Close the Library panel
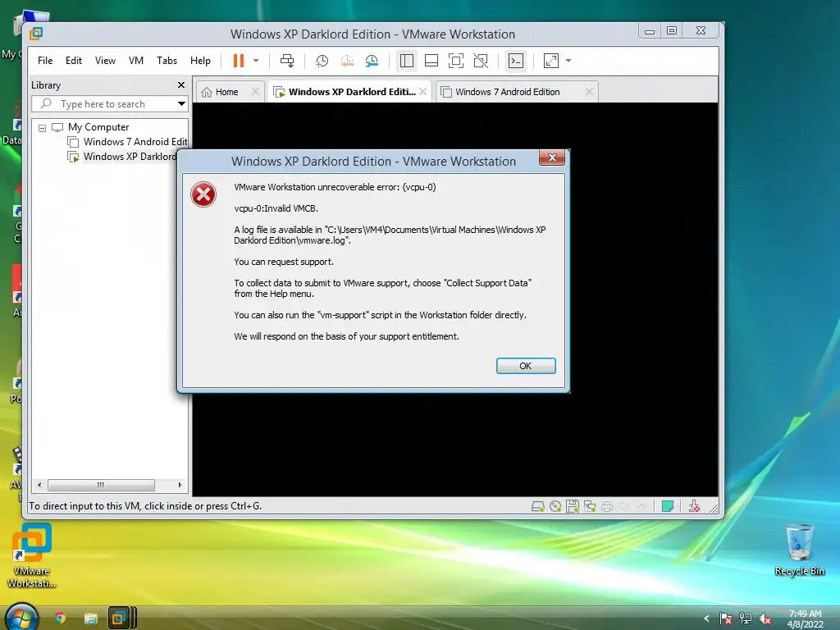The image size is (840, 630). pos(181,85)
